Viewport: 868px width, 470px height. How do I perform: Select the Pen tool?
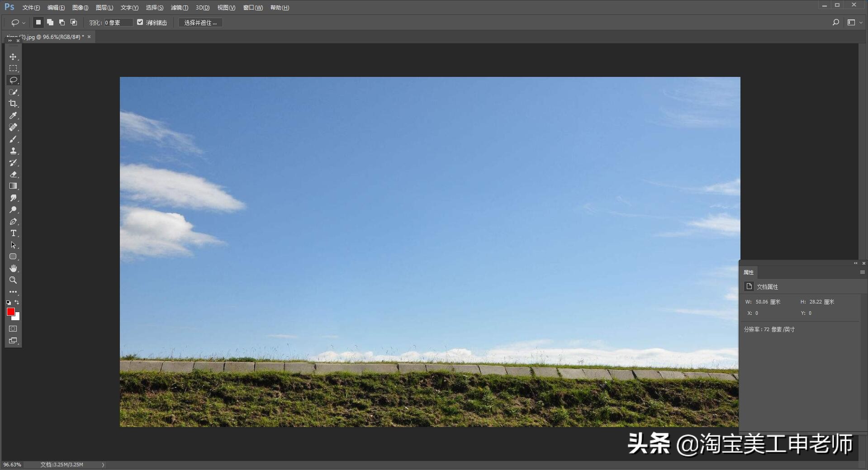(x=13, y=221)
